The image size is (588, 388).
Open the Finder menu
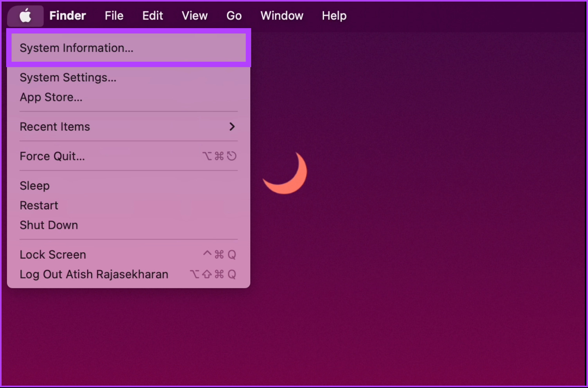[x=67, y=16]
